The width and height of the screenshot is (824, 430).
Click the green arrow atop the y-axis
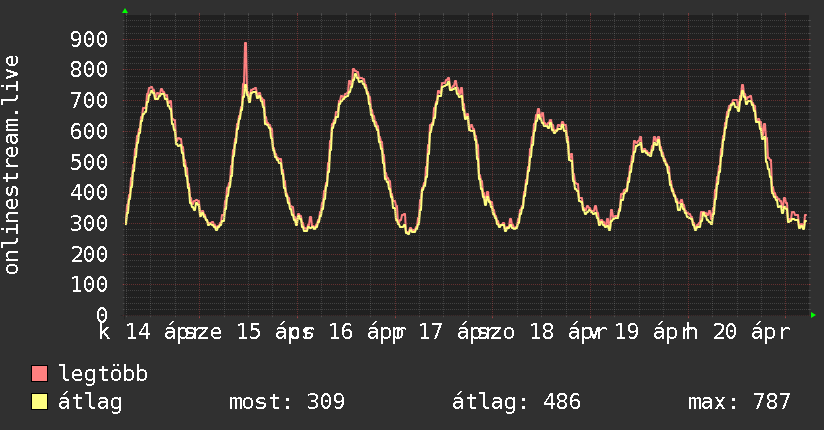coord(125,11)
